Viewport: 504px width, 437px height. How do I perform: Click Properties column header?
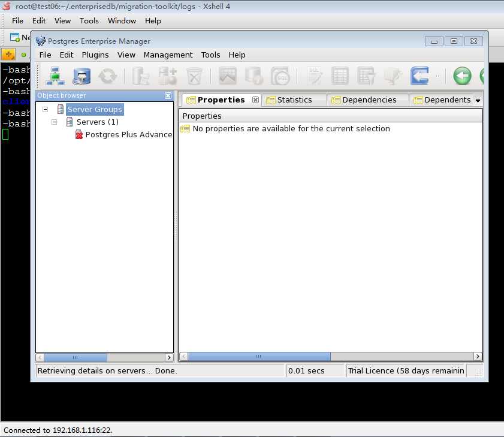pos(330,116)
